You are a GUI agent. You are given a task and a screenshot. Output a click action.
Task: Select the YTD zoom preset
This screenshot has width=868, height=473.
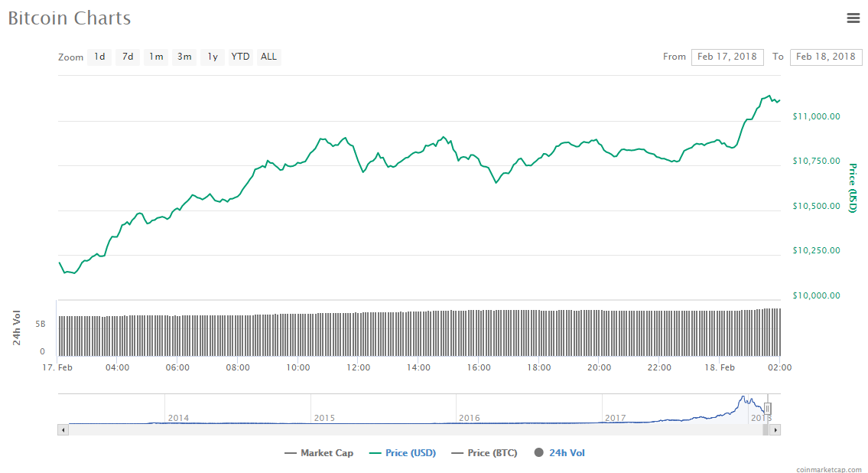(x=240, y=57)
